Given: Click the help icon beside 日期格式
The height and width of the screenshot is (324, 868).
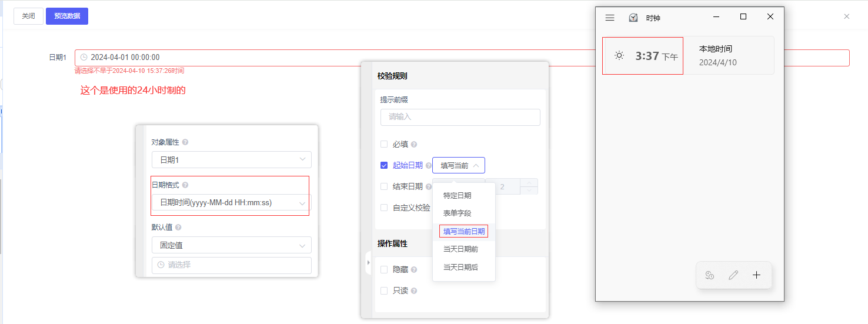Looking at the screenshot, I should [185, 185].
